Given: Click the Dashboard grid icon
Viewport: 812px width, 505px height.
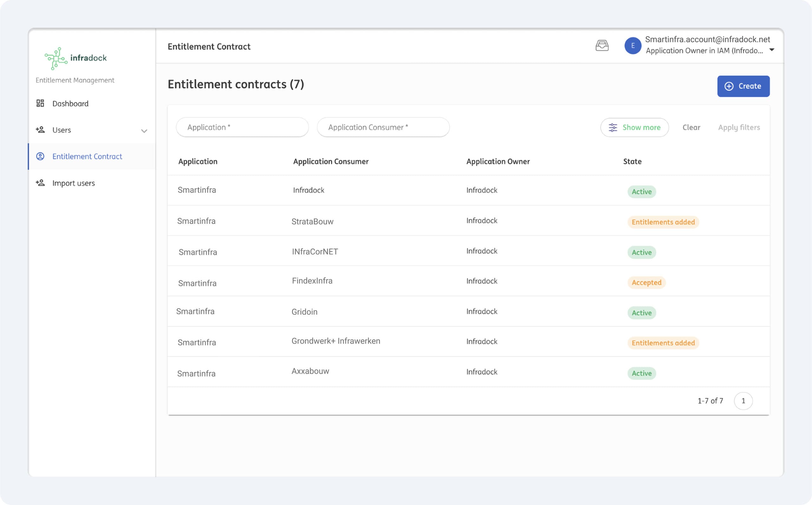Looking at the screenshot, I should [x=40, y=103].
